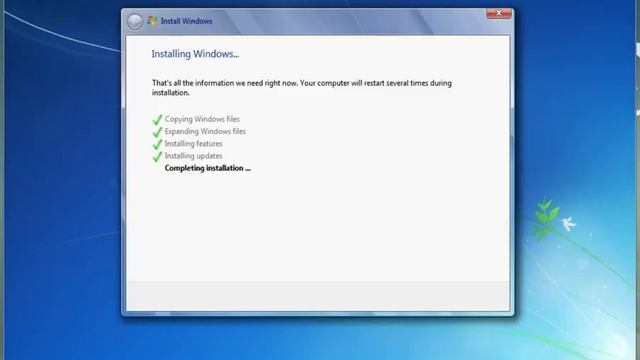Screen dimensions: 640x360
Task: Click the 'Installing Windows...' heading
Action: click(x=195, y=54)
